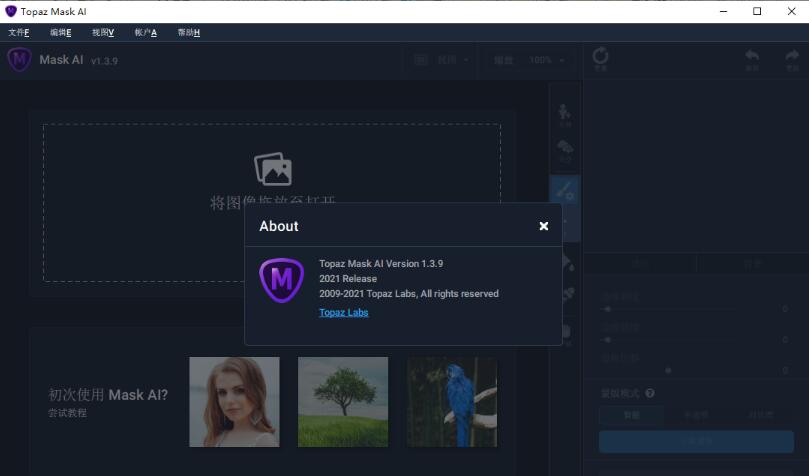The height and width of the screenshot is (476, 809).
Task: Open the woman portrait tutorial thumbnail
Action: [234, 402]
